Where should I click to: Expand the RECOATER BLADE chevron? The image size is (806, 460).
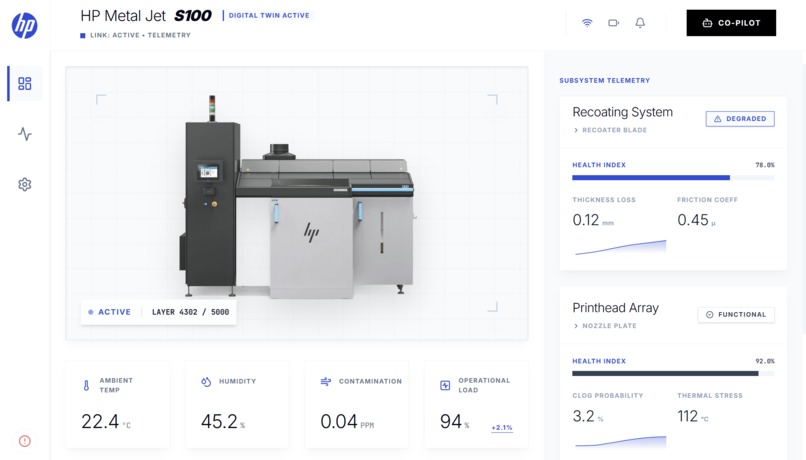[x=576, y=130]
